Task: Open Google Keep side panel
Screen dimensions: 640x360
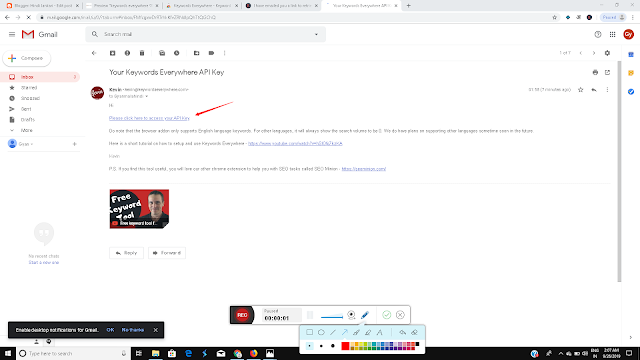Action: 631,73
